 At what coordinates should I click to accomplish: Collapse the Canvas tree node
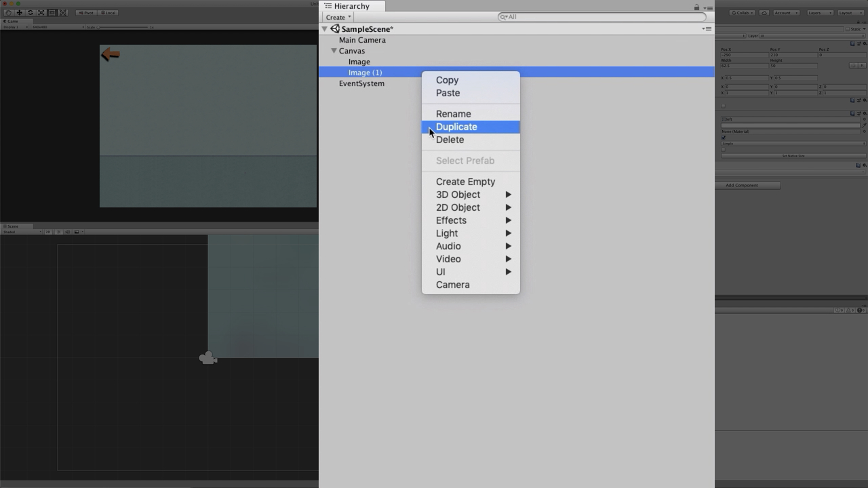pyautogui.click(x=334, y=51)
